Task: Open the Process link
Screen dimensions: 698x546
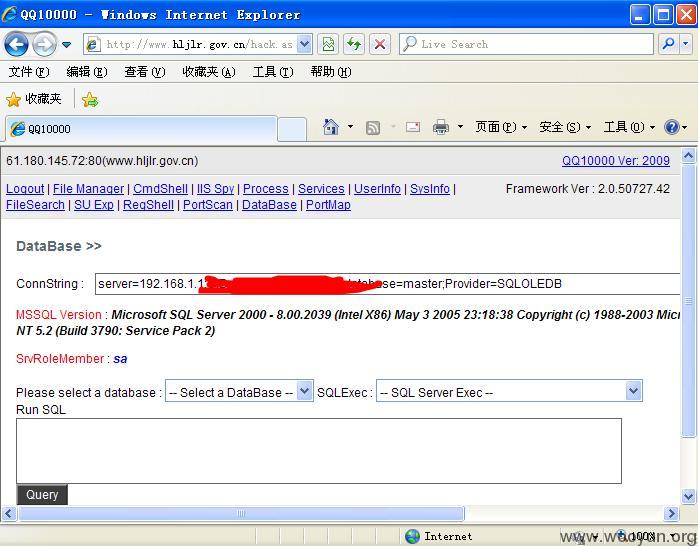Action: coord(266,189)
